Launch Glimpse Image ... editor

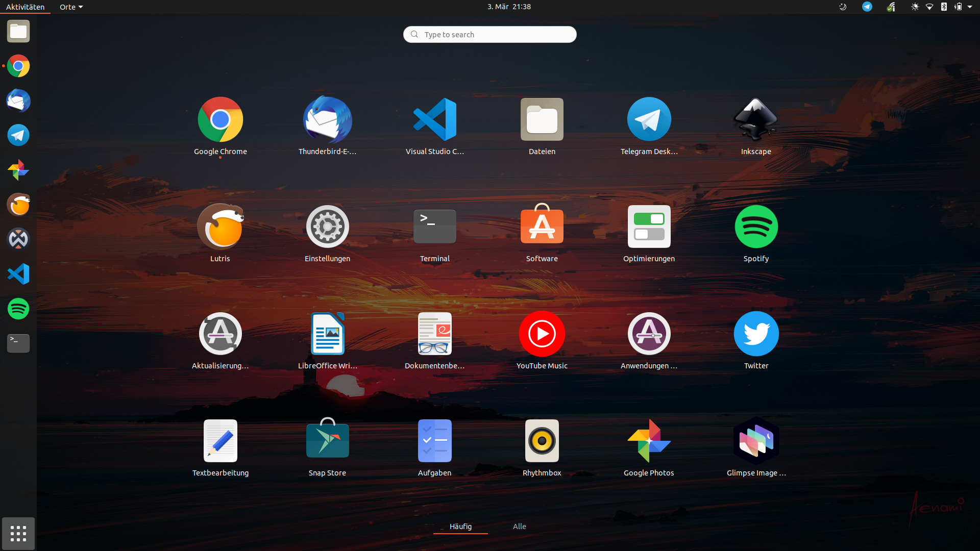(x=756, y=441)
